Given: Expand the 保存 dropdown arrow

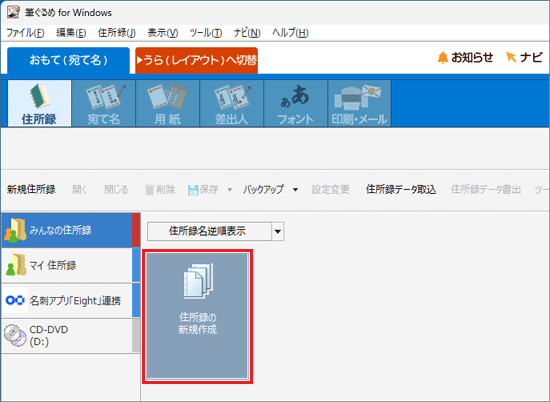Looking at the screenshot, I should [x=230, y=190].
